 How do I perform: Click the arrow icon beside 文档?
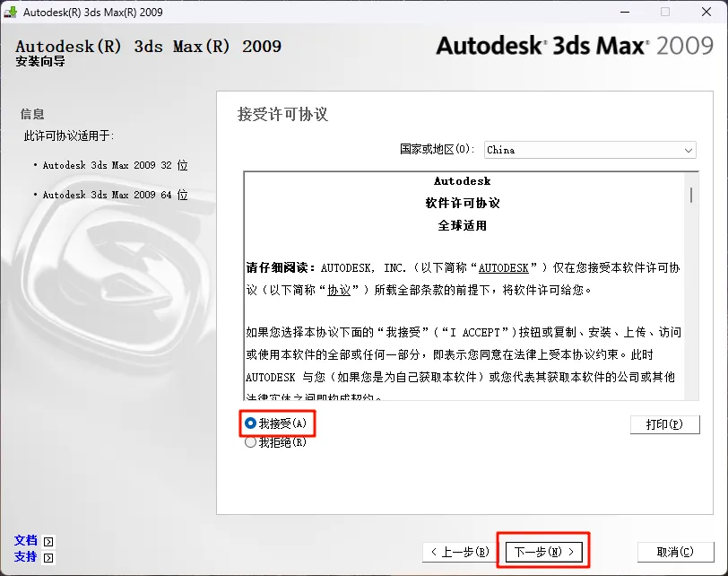pos(48,542)
